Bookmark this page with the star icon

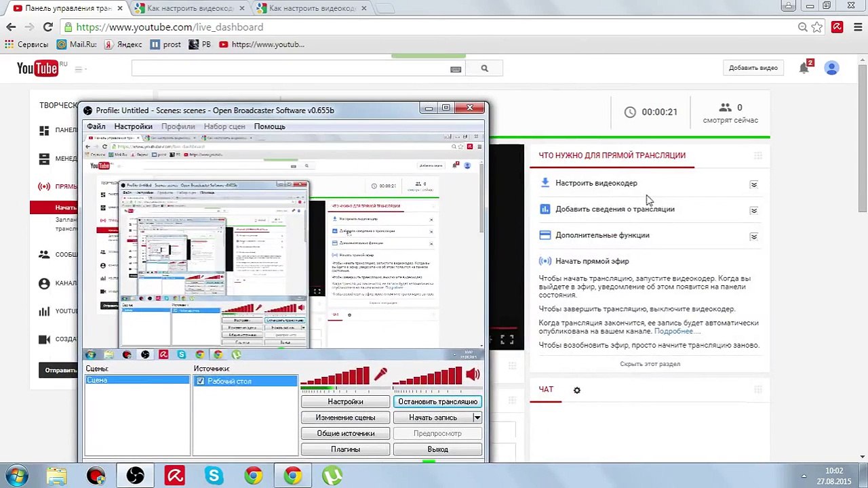[x=817, y=27]
